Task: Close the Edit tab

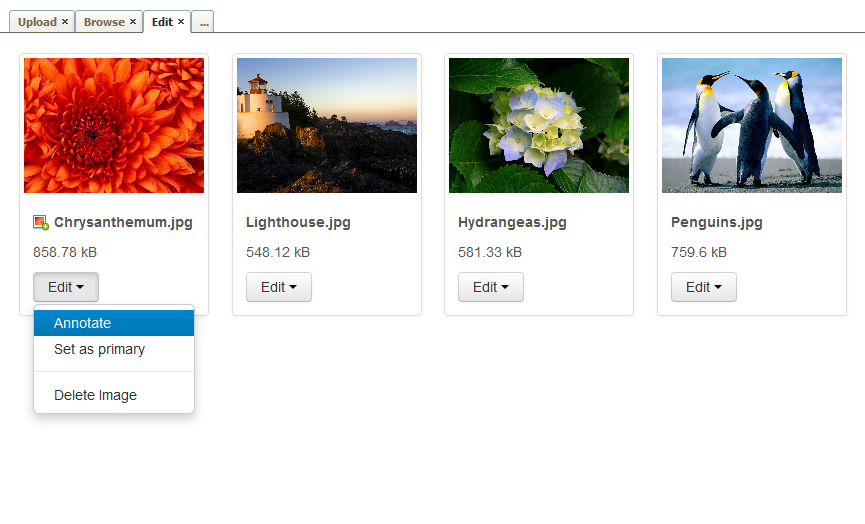Action: coord(181,22)
